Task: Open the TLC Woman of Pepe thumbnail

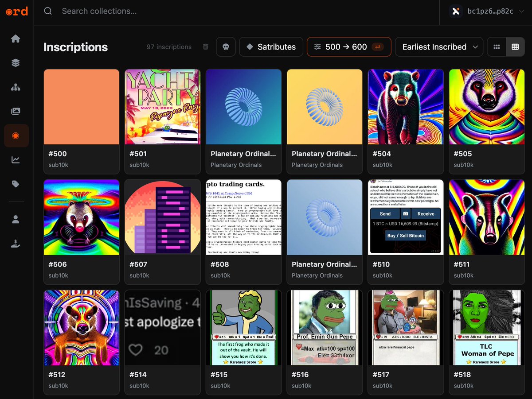Action: (x=487, y=328)
